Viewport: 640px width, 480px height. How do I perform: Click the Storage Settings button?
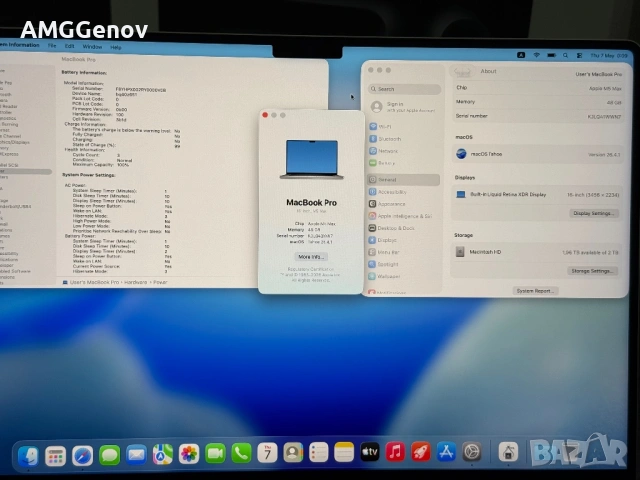pyautogui.click(x=592, y=271)
